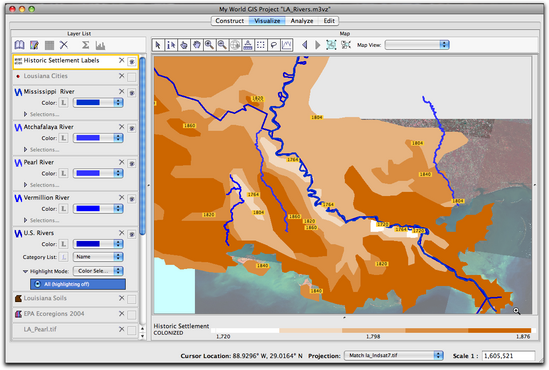Zoom to all layers extent icon
549x370 pixels.
pyautogui.click(x=331, y=44)
